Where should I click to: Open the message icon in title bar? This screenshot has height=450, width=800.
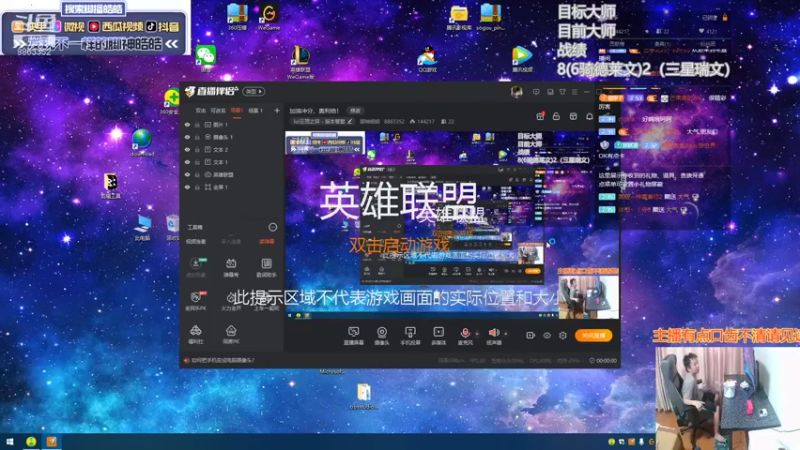tap(536, 92)
